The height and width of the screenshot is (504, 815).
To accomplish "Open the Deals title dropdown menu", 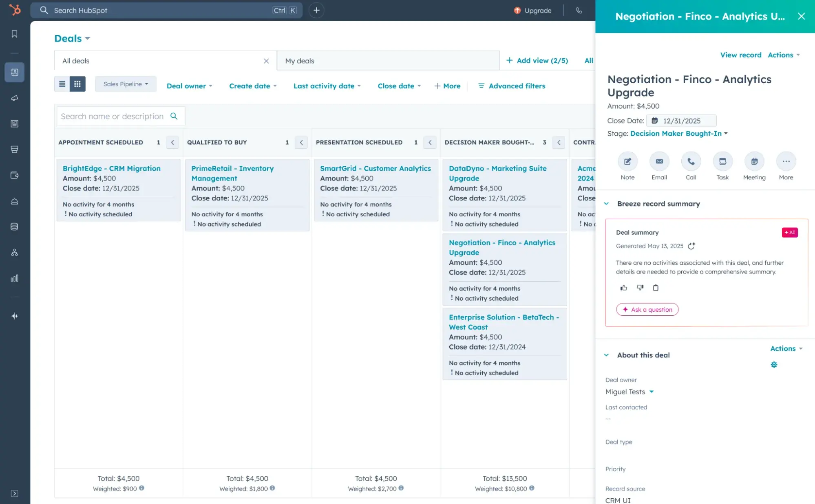I will pos(72,38).
